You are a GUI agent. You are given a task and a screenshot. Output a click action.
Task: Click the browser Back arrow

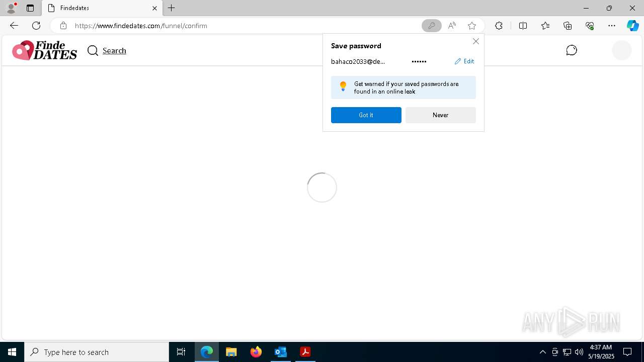coord(14,26)
